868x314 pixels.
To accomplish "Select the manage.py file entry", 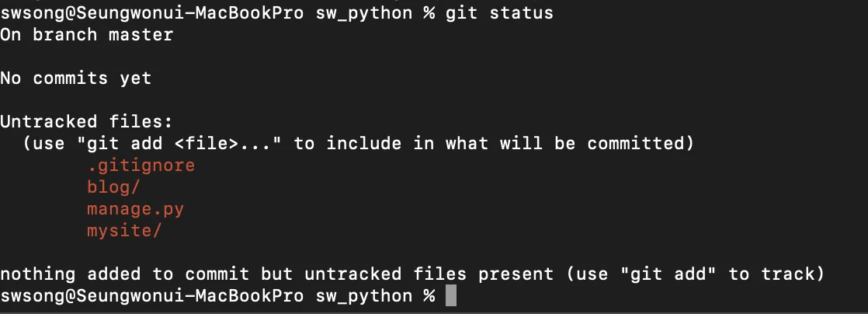I will pyautogui.click(x=135, y=209).
